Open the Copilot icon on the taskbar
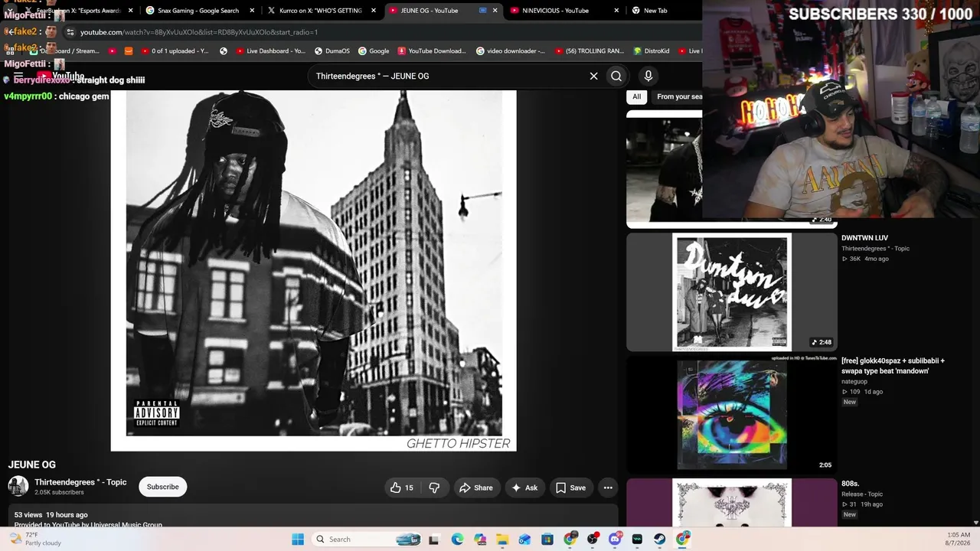This screenshot has width=980, height=551. click(x=479, y=540)
